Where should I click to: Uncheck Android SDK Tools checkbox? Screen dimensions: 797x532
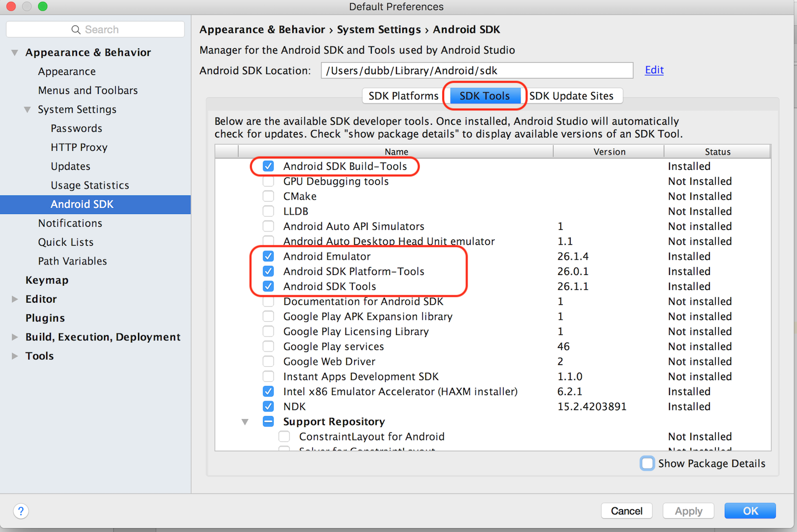(268, 286)
